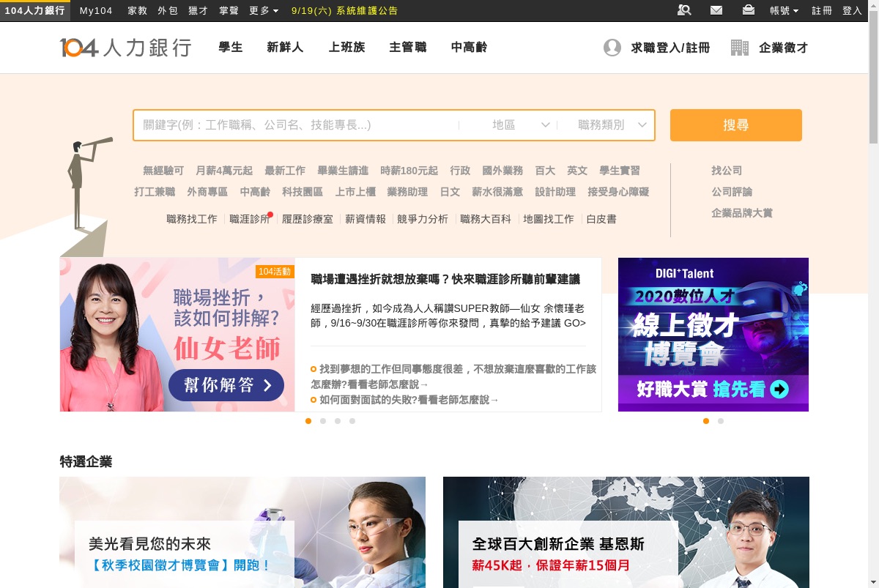The width and height of the screenshot is (879, 588).
Task: Open the 找公司 link
Action: [727, 171]
